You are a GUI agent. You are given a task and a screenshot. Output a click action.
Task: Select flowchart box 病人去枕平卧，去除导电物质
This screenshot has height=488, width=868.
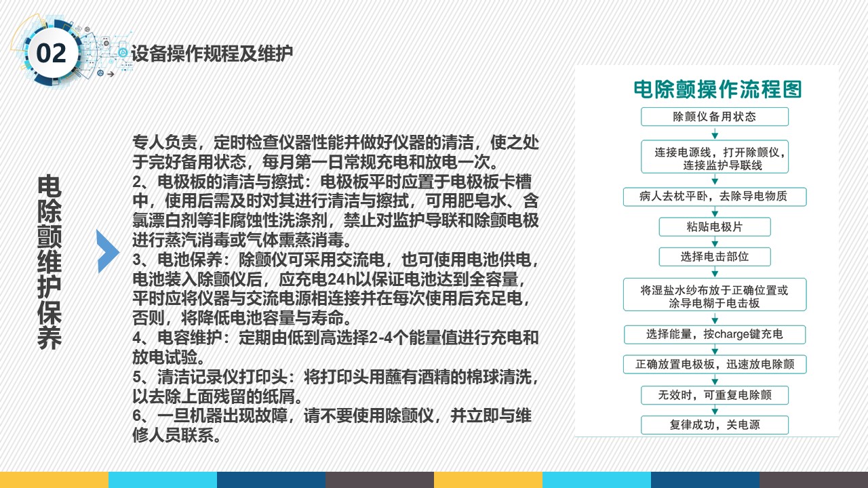coord(715,197)
